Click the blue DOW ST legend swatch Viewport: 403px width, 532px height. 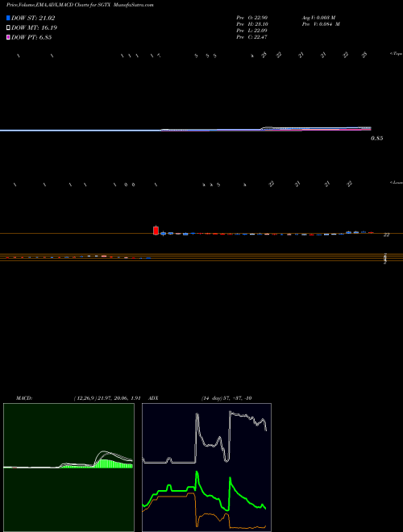(x=9, y=18)
